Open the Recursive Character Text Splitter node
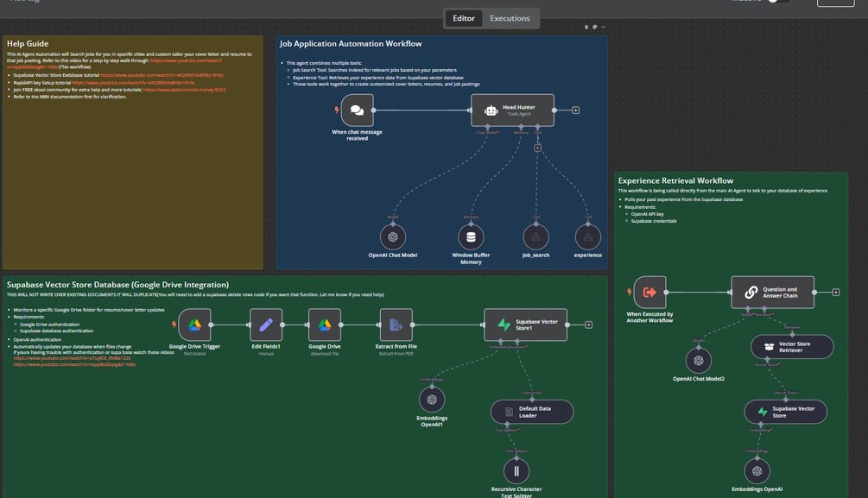Screen dimensions: 868x498 516,471
